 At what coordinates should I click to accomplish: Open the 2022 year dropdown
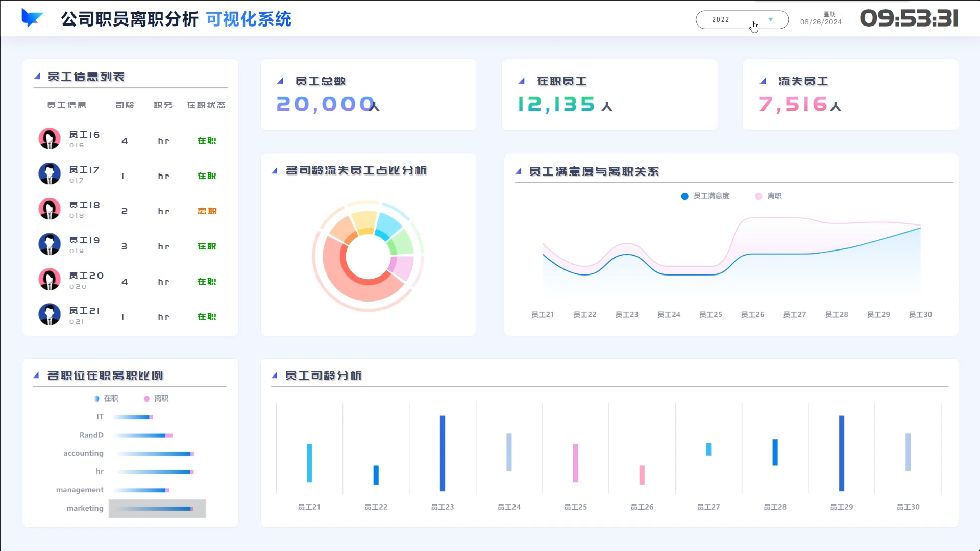pos(742,19)
